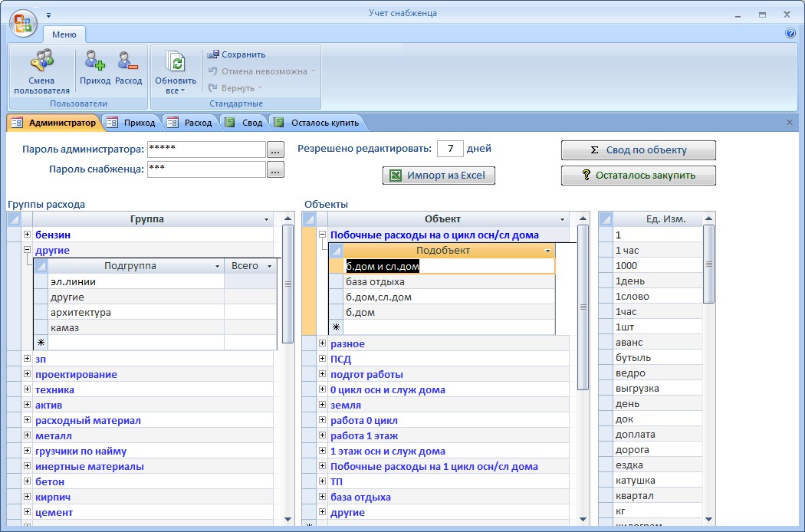This screenshot has width=805, height=532.
Task: Close the current tab with X icon
Action: (x=790, y=122)
